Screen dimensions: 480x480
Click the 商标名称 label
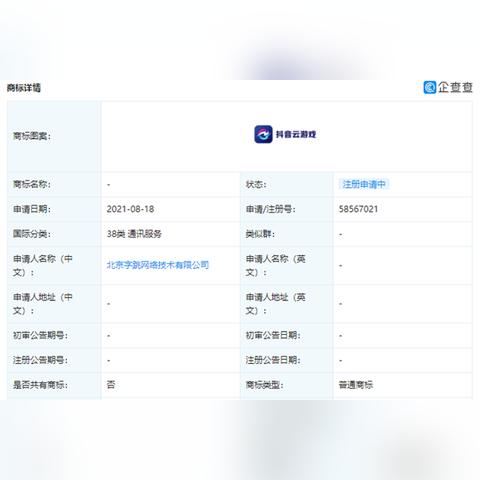[32, 184]
